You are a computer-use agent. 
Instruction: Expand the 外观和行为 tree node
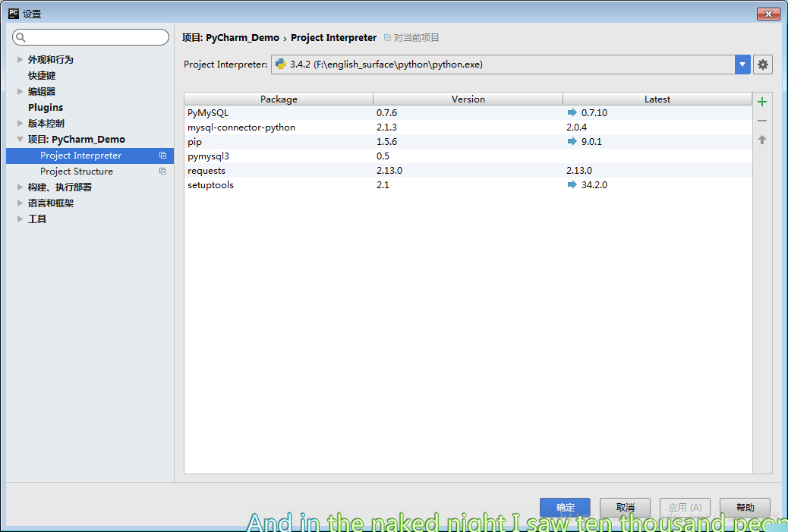pyautogui.click(x=20, y=59)
